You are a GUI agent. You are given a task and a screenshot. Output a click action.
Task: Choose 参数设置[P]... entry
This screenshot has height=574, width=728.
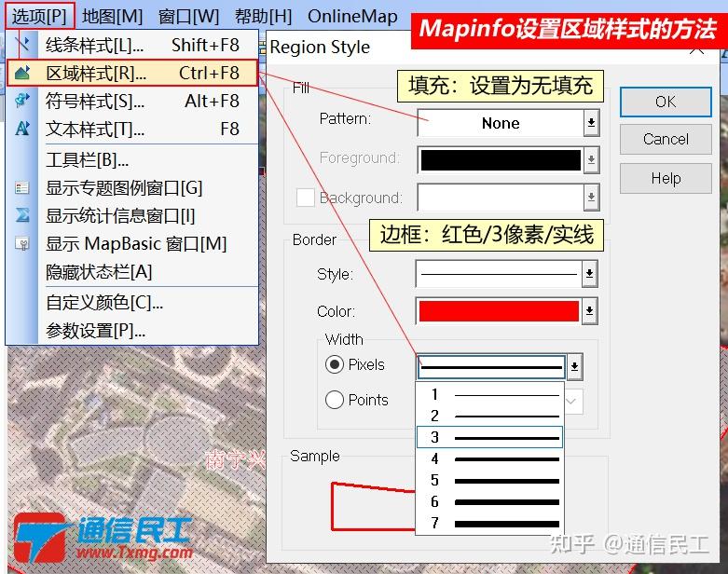[x=132, y=331]
